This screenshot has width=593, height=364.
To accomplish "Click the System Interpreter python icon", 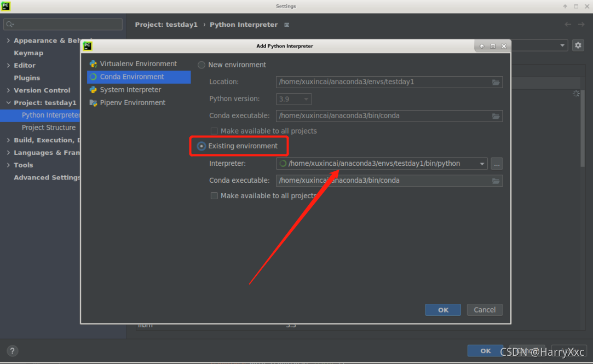I will 93,90.
